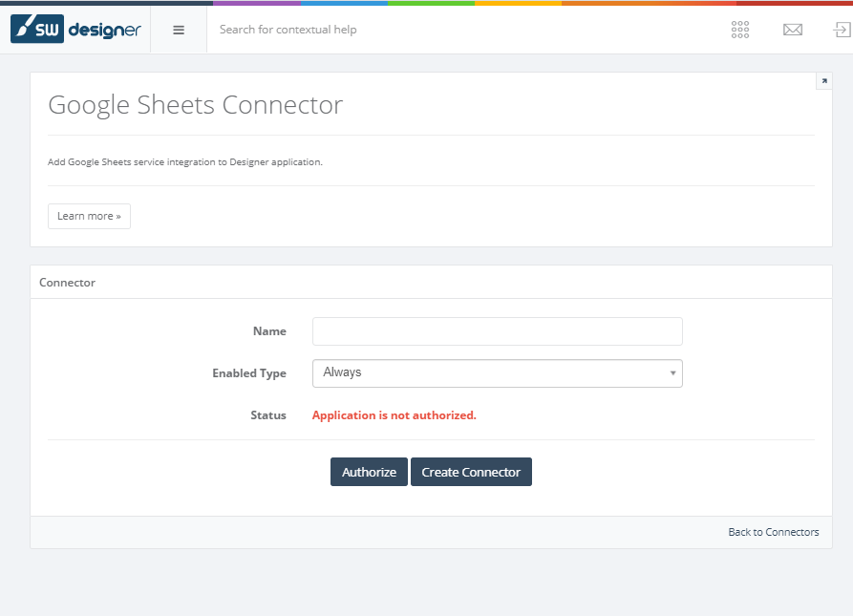Click the Learn more button

(x=89, y=217)
